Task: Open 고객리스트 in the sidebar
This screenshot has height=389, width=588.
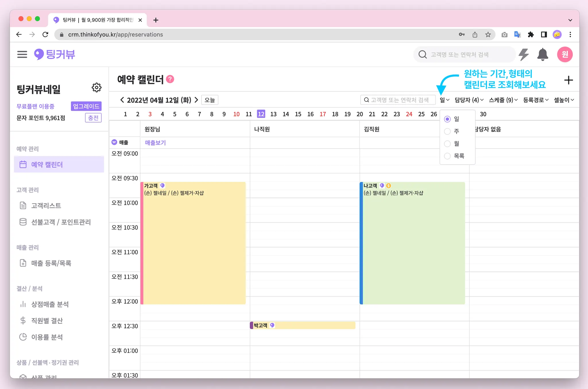Action: (46, 206)
